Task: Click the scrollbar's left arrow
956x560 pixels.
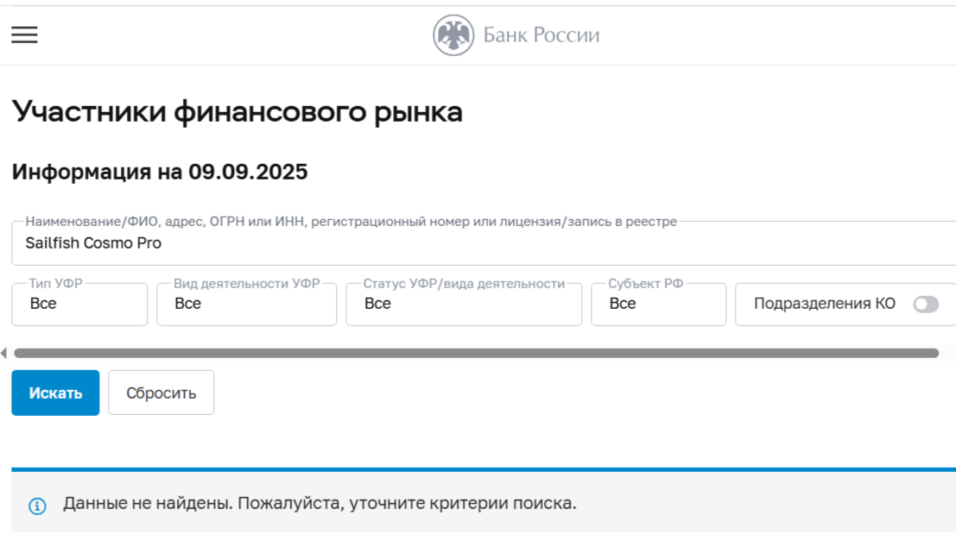Action: (4, 353)
